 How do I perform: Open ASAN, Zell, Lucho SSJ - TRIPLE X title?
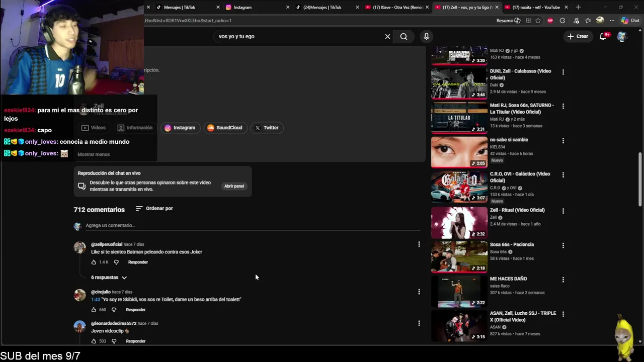(x=523, y=316)
